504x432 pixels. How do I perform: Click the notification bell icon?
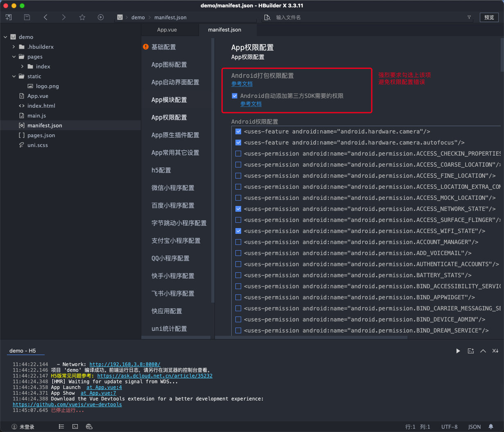coord(491,427)
